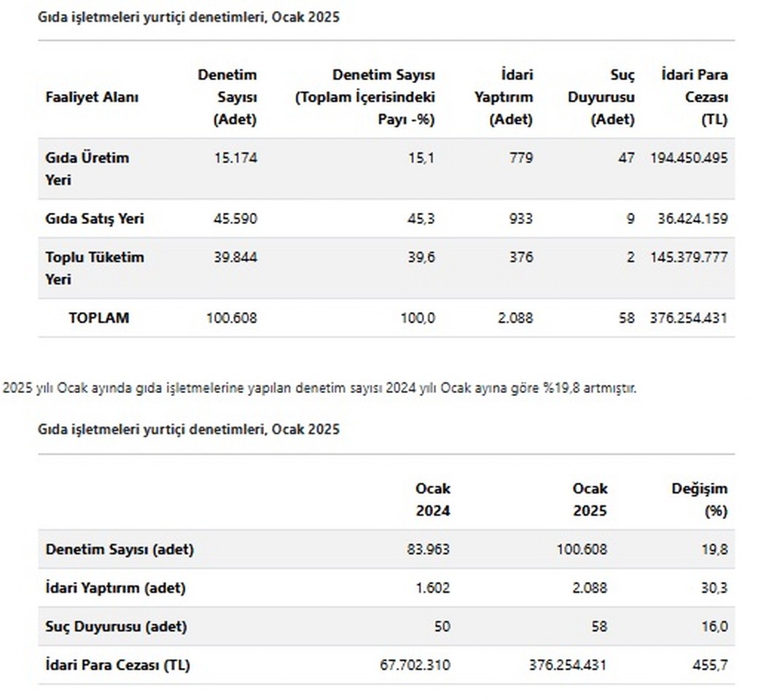
Task: Select the 455,7 percent change cell
Action: [714, 665]
